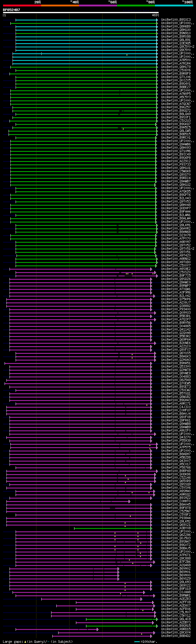This screenshot has height=644, width=196.
Task: Select label UniRef100_A7QKD5
Action: [176, 192]
